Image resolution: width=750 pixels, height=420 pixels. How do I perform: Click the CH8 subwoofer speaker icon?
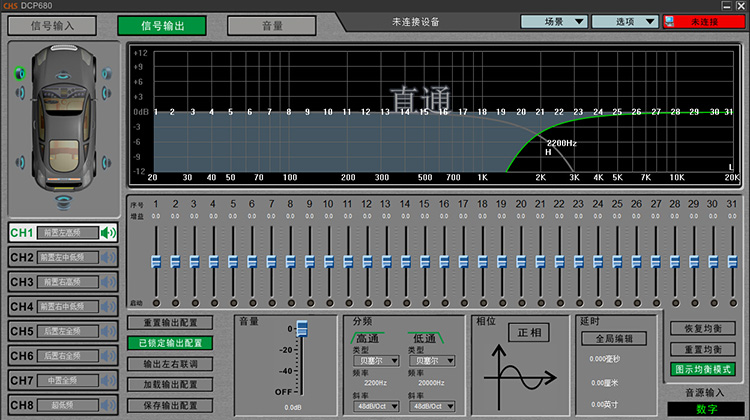109,405
